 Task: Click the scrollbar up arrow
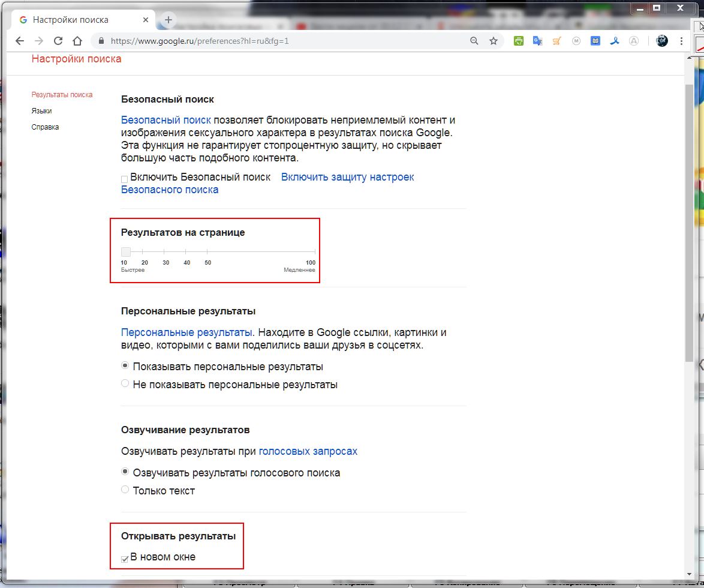coord(690,58)
